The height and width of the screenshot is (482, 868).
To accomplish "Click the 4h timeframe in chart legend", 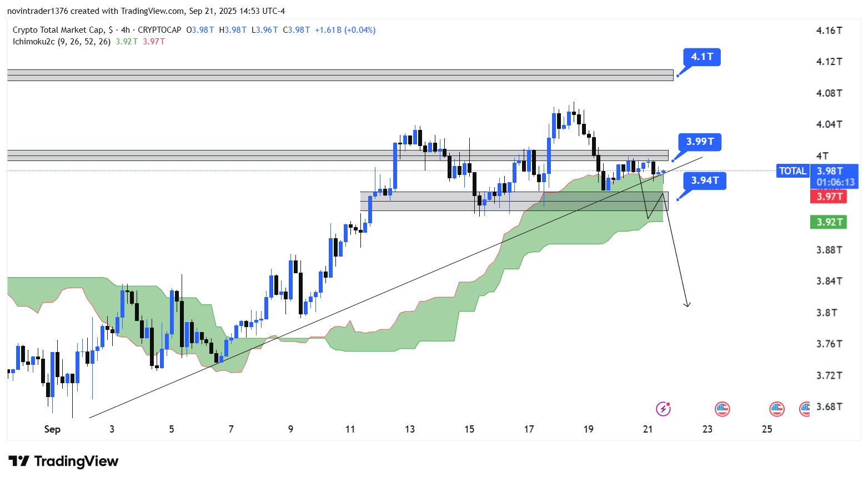I will coord(126,30).
